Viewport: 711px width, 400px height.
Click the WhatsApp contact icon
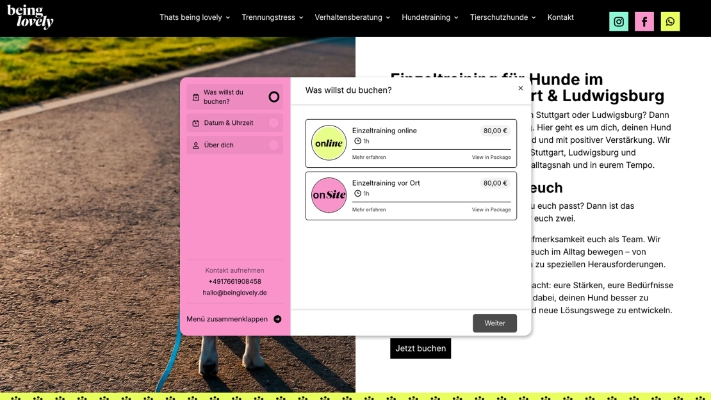pos(670,21)
